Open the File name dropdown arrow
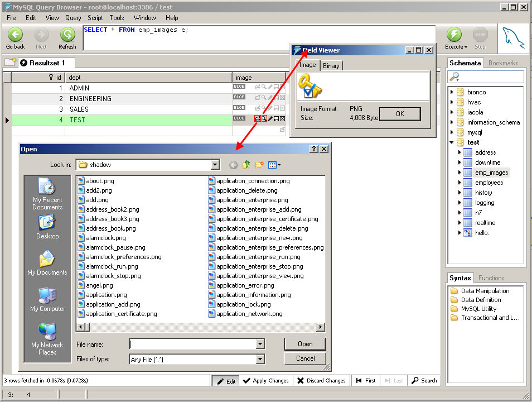Image resolution: width=532 pixels, height=402 pixels. click(260, 344)
